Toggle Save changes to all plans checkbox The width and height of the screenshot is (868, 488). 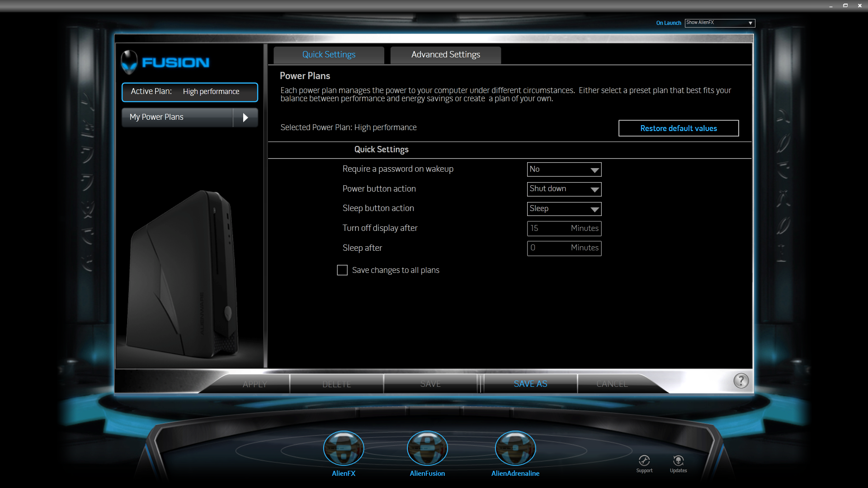pos(342,270)
